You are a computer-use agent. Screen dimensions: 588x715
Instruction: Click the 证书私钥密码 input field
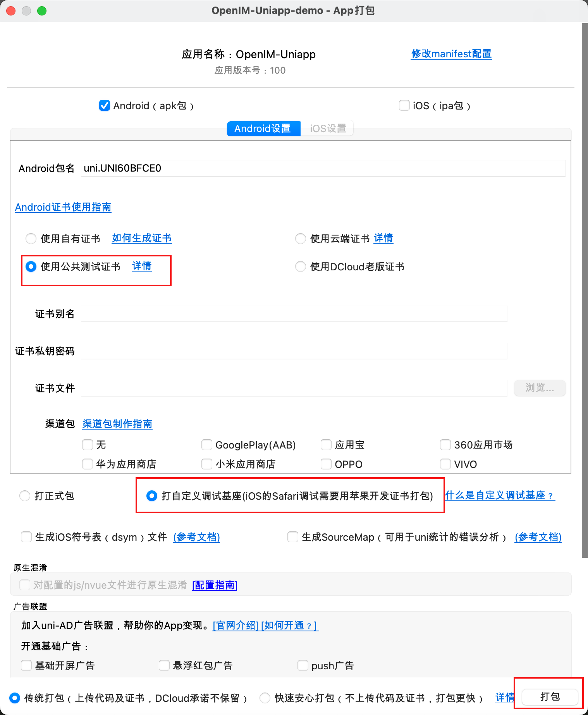click(294, 351)
